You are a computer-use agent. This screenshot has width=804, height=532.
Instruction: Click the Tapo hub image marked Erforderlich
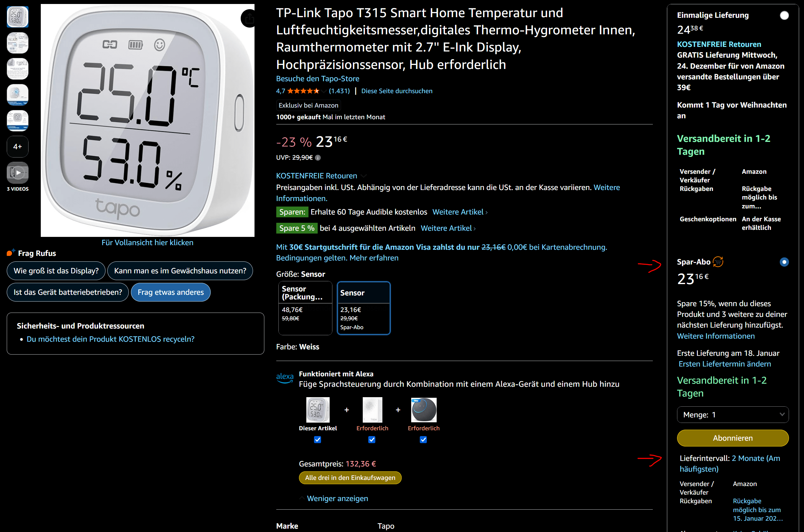pos(372,410)
